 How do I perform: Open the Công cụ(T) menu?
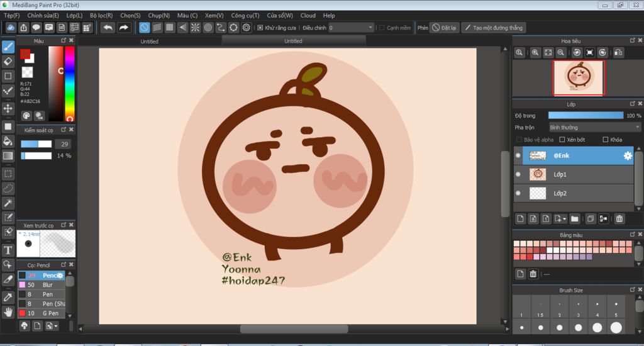[245, 16]
